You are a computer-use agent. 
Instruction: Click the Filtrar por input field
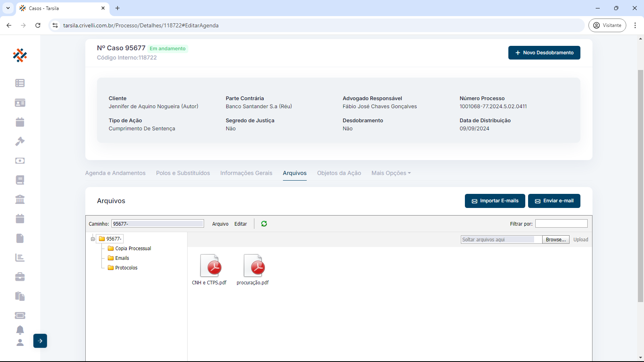tap(561, 224)
